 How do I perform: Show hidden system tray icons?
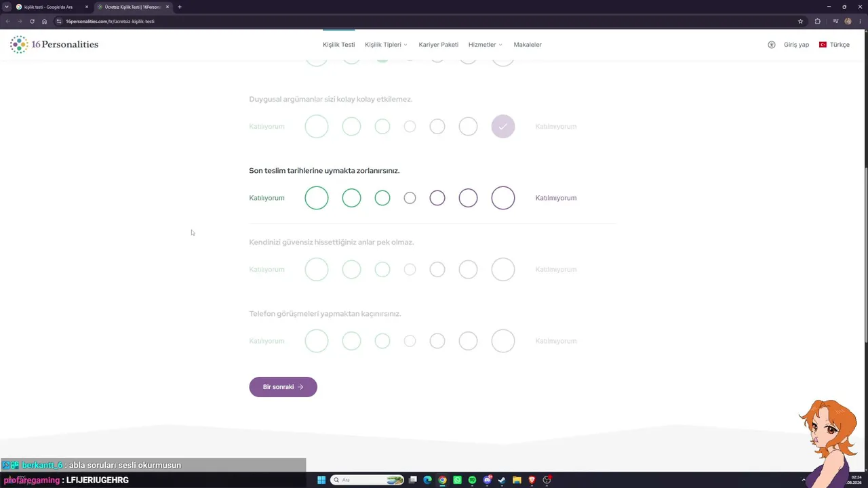click(x=804, y=480)
